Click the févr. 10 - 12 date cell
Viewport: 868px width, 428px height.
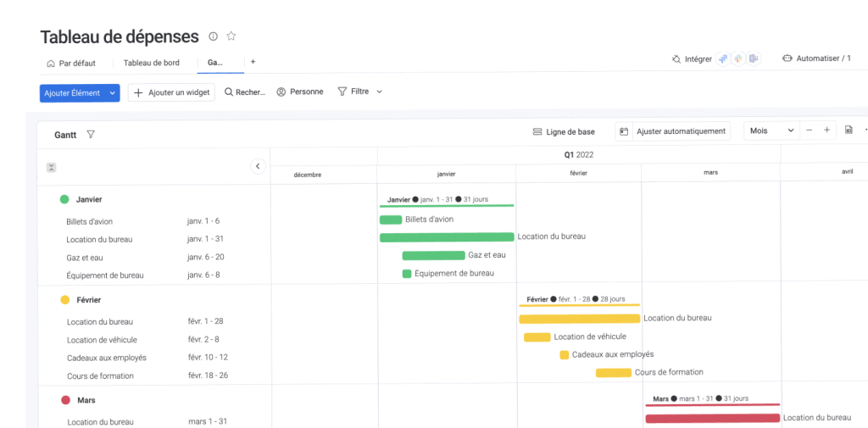click(x=208, y=357)
